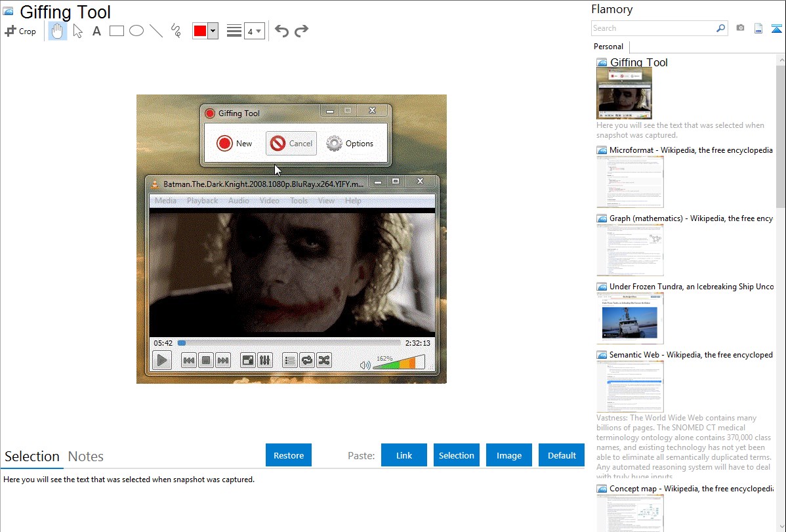Choose the arrow pointer tool

[77, 31]
